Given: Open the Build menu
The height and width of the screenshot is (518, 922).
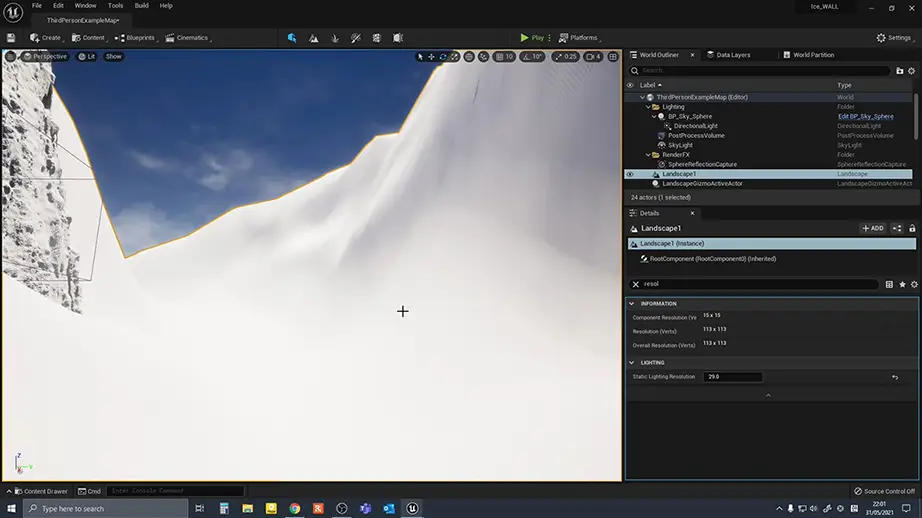Looking at the screenshot, I should coord(141,5).
